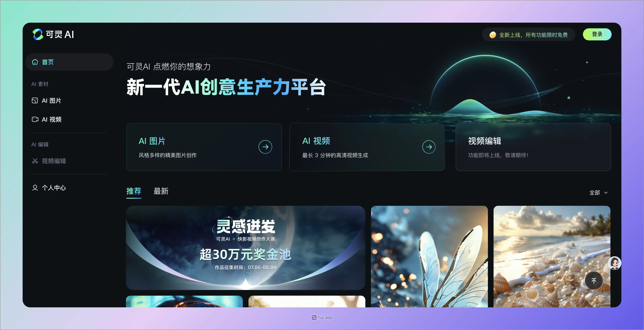The width and height of the screenshot is (644, 330).
Task: Click the 可灵 AI logo icon
Action: [x=38, y=34]
